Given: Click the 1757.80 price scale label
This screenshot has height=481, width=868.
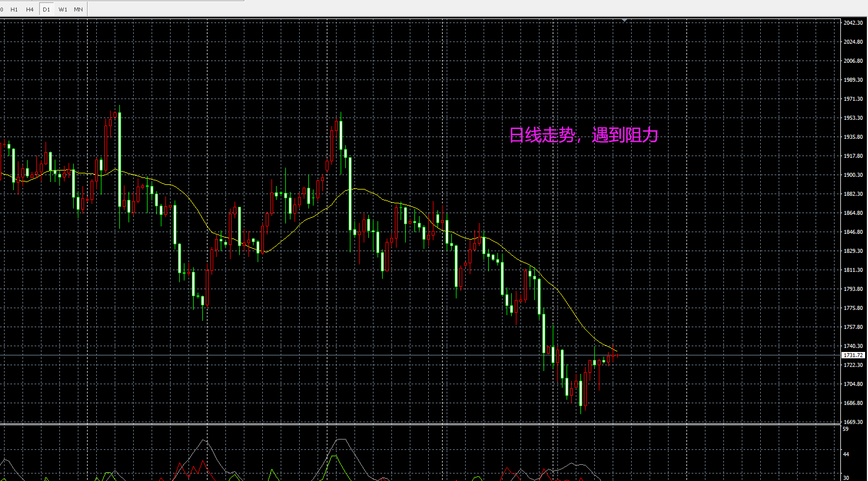Looking at the screenshot, I should 852,327.
